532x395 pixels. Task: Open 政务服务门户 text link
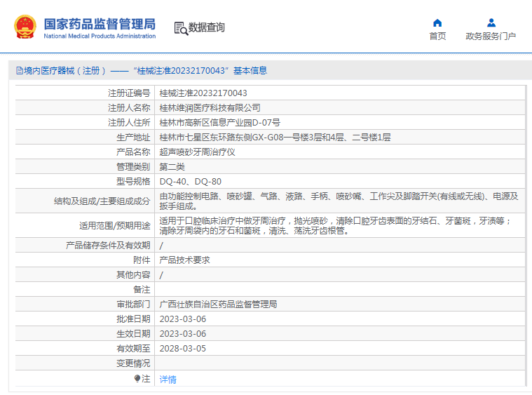coord(491,36)
